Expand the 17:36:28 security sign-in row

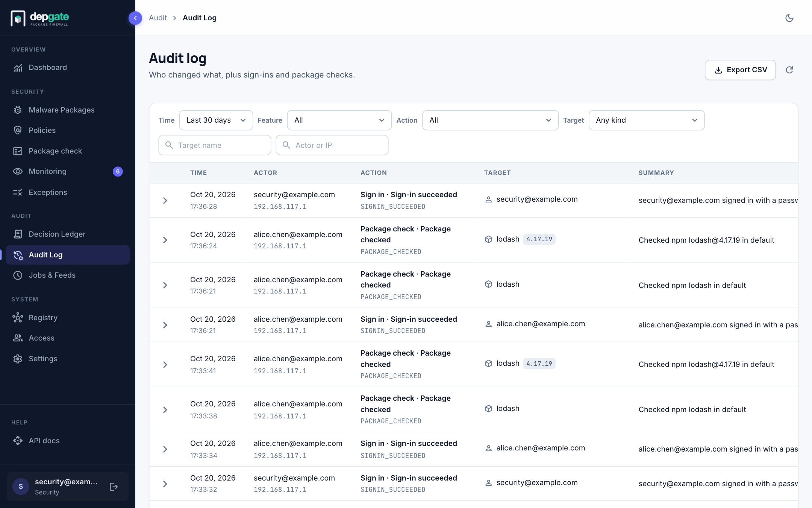[165, 201]
